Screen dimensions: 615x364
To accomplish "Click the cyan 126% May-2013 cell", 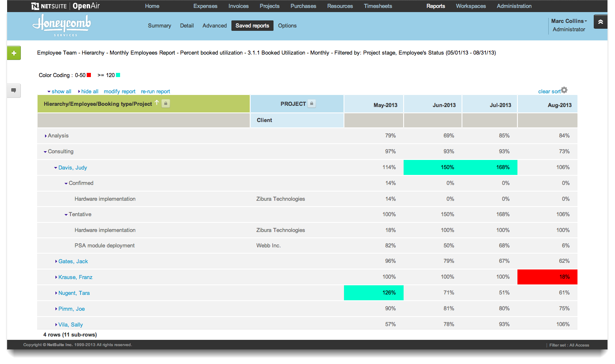I will [x=374, y=293].
